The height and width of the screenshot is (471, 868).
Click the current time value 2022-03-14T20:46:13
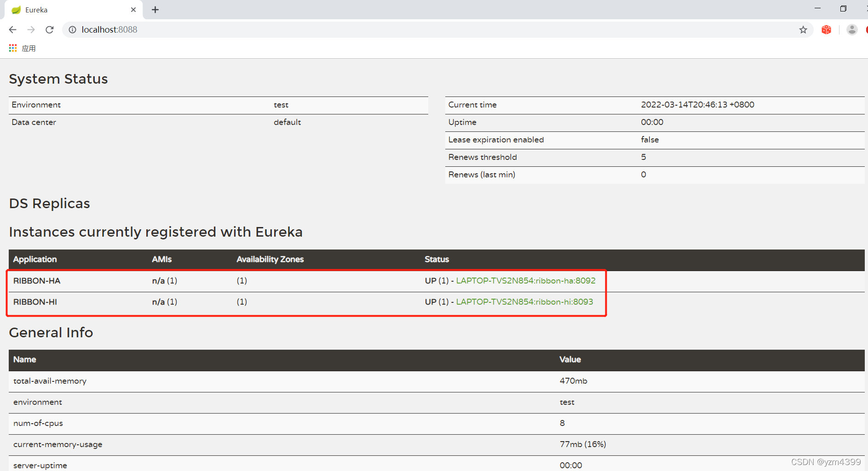pyautogui.click(x=697, y=105)
